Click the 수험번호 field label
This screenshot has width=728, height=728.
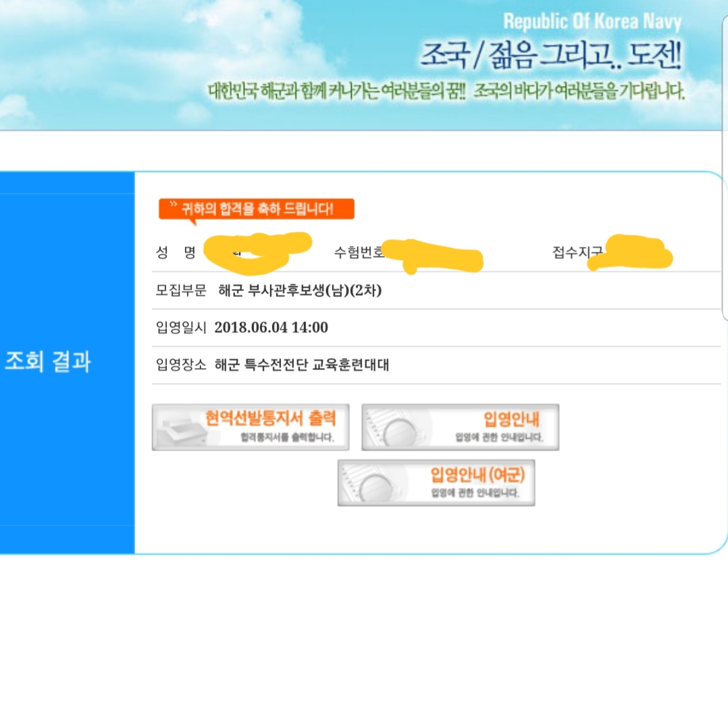point(359,252)
